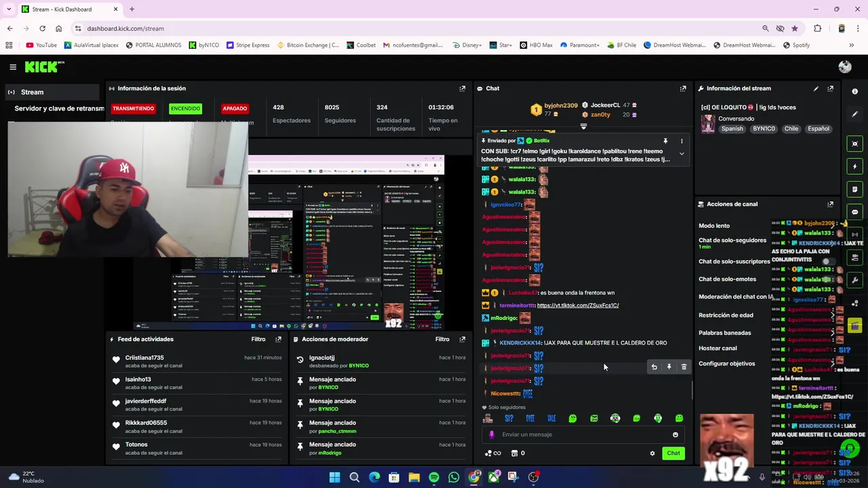Click the pencil icon in right sidebar

pyautogui.click(x=854, y=114)
